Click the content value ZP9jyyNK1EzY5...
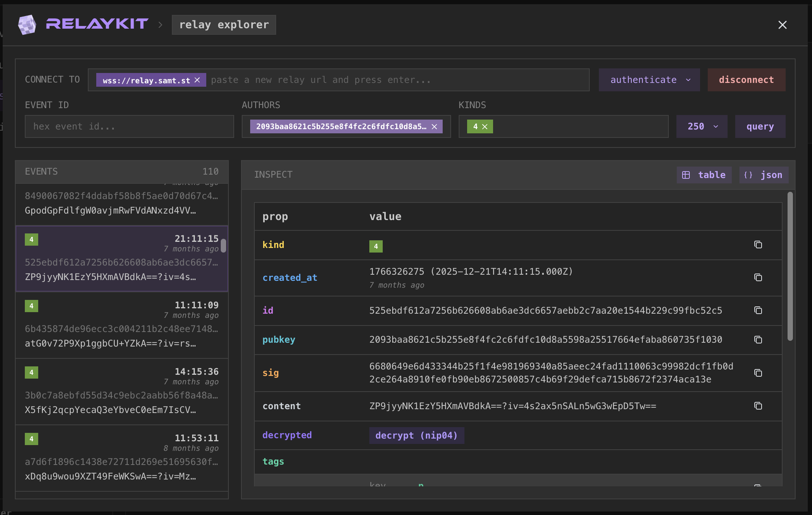Viewport: 812px width, 515px height. click(x=513, y=406)
